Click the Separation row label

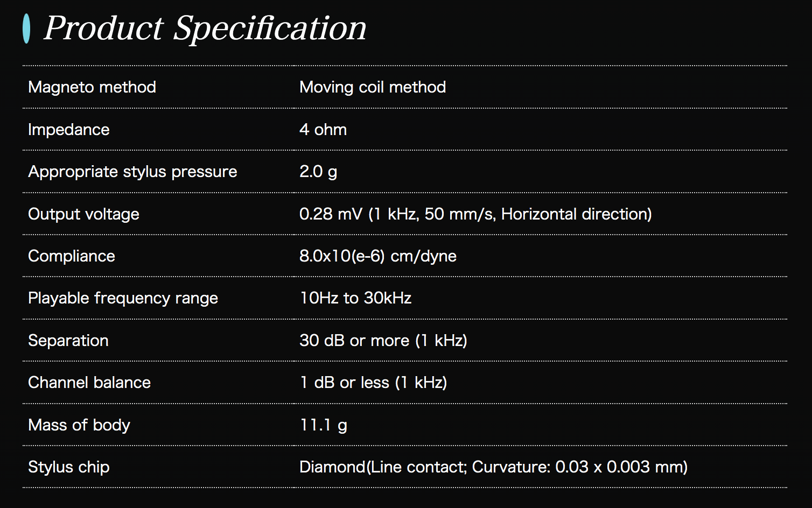click(x=68, y=341)
